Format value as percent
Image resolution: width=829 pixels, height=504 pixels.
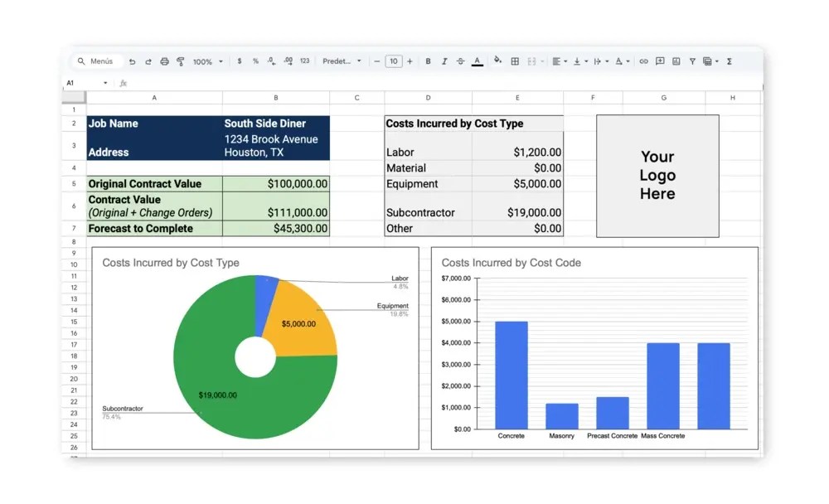(256, 61)
